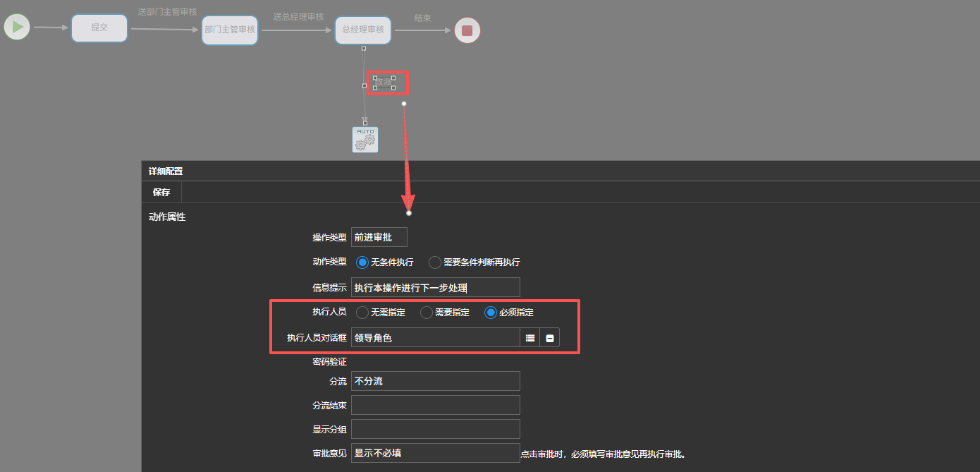Viewport: 980px width, 472px height.
Task: Click the 送部门主管审核 transition label
Action: 167,12
